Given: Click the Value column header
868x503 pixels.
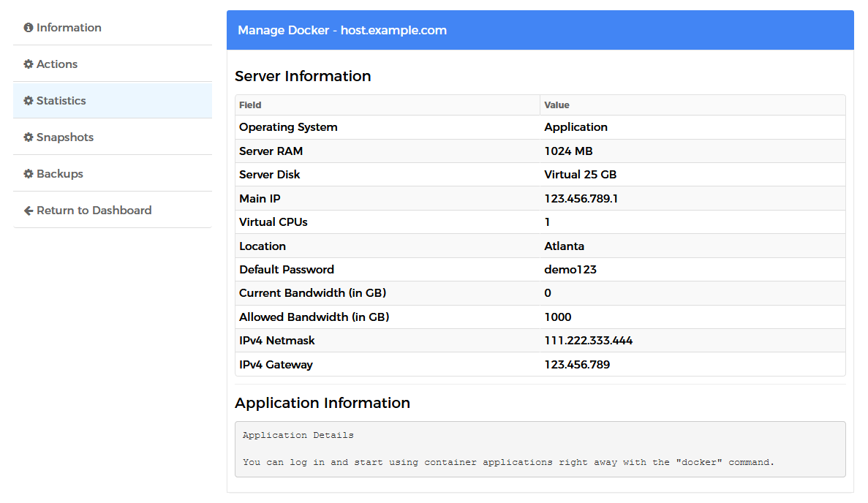Looking at the screenshot, I should 556,105.
